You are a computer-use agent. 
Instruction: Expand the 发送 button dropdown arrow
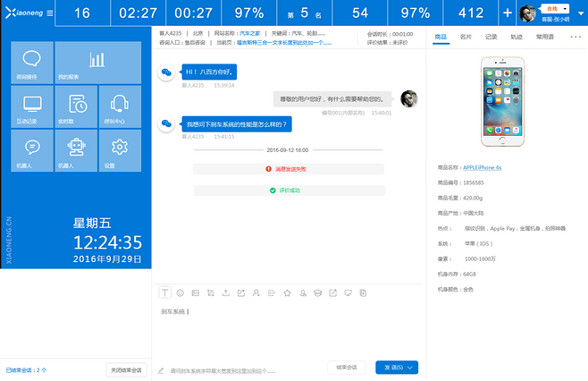pyautogui.click(x=411, y=368)
